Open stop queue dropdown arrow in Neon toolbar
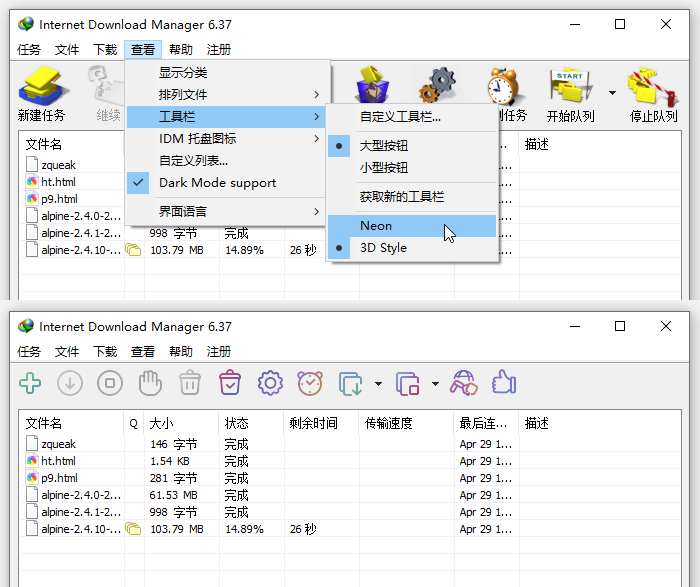This screenshot has width=700, height=587. [x=435, y=383]
